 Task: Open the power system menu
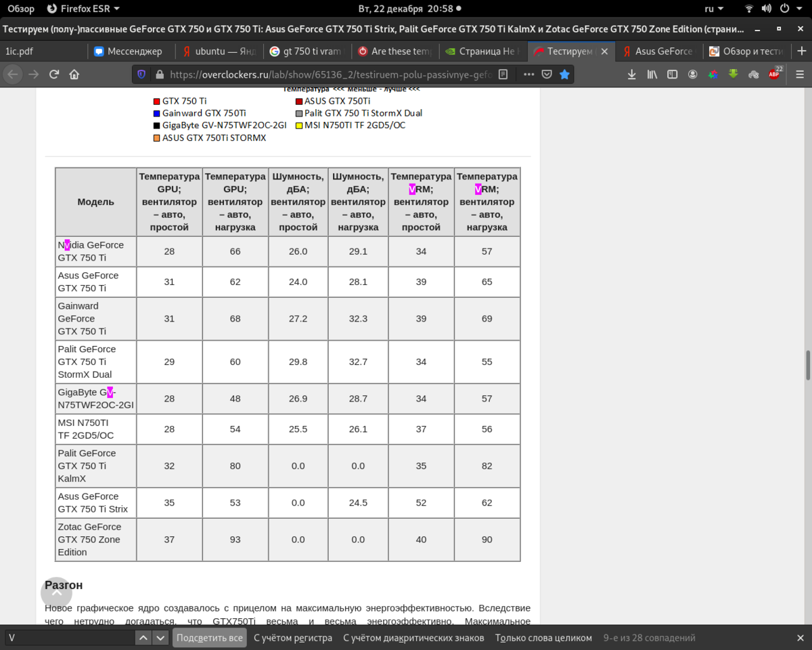789,9
